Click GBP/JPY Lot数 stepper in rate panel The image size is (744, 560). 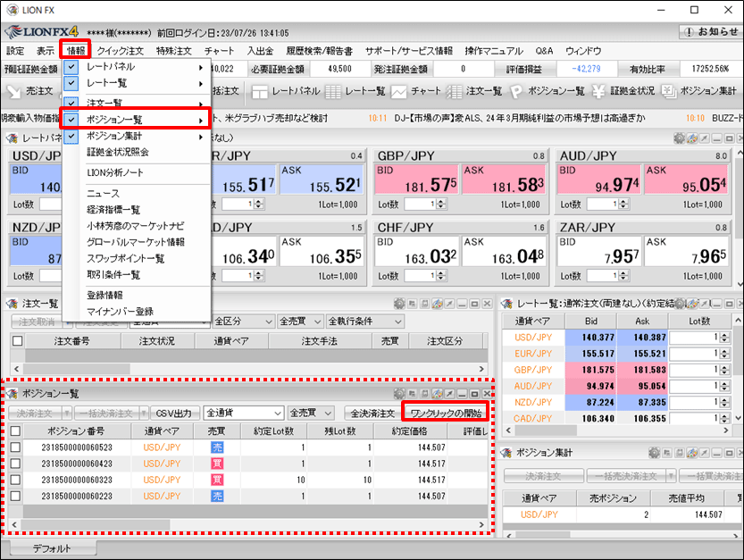[441, 204]
